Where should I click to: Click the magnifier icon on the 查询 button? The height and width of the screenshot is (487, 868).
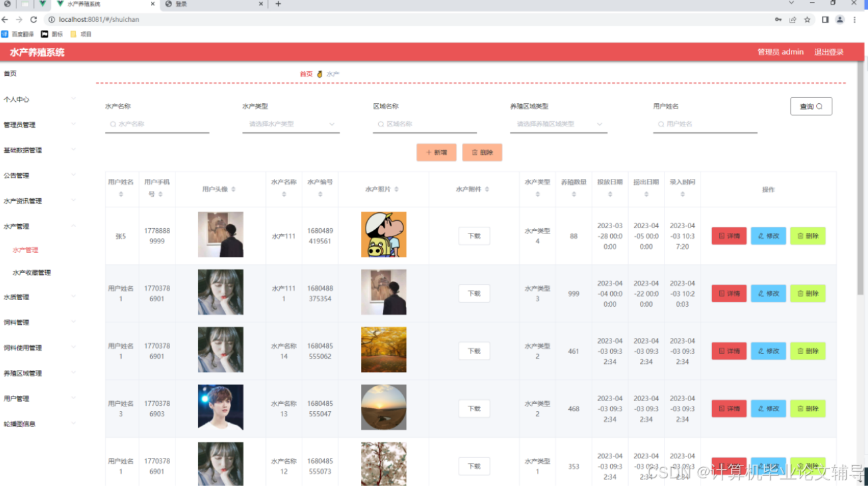(820, 106)
